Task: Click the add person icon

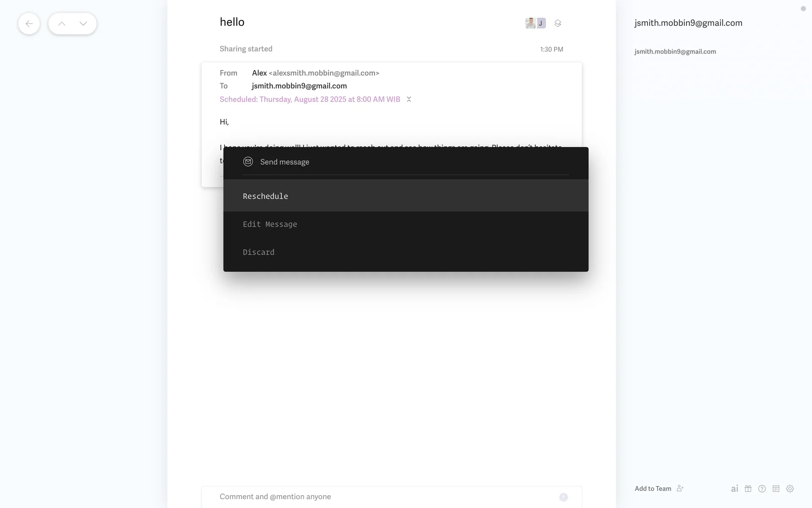Action: pos(680,489)
